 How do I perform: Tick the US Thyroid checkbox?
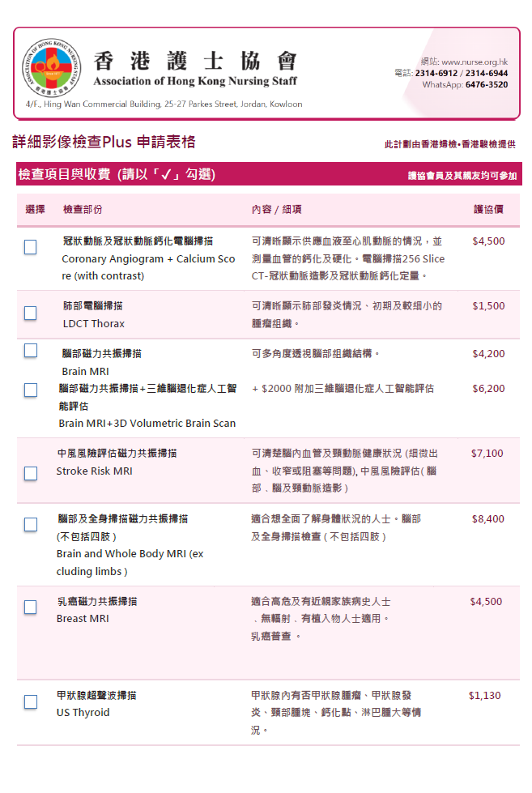(x=30, y=701)
